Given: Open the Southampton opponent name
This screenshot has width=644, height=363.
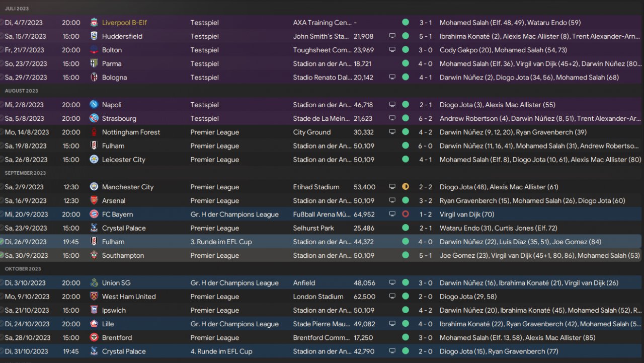Looking at the screenshot, I should pos(123,255).
